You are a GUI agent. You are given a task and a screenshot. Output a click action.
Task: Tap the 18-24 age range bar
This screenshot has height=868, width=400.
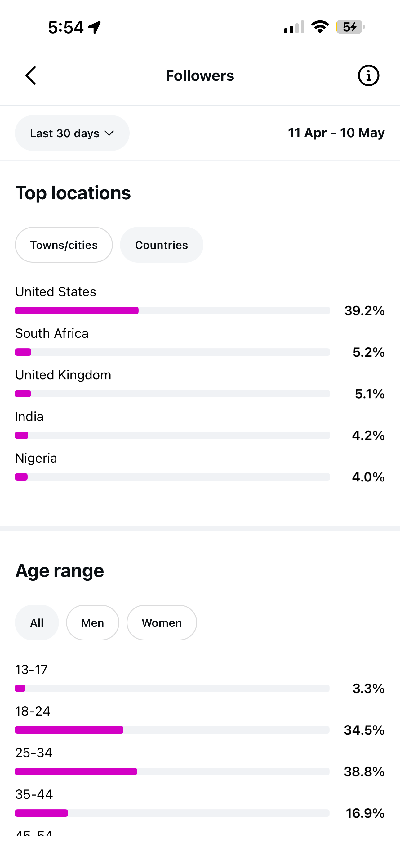172,730
